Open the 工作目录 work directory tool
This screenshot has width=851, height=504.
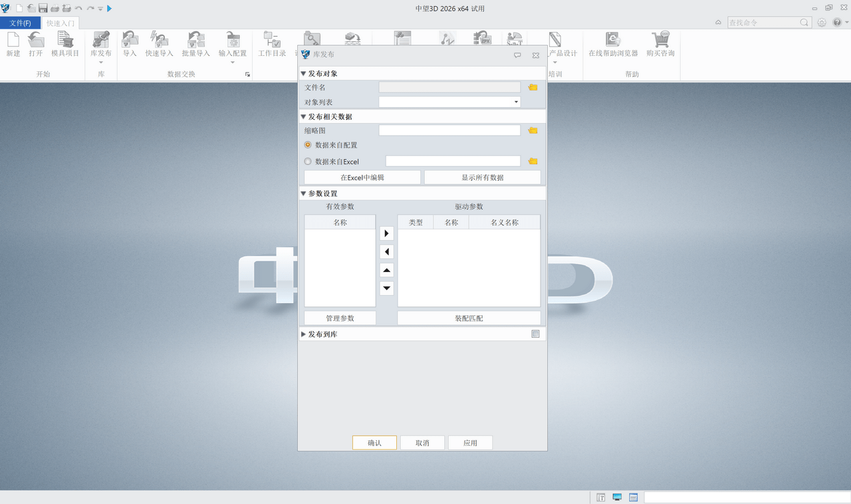tap(272, 45)
